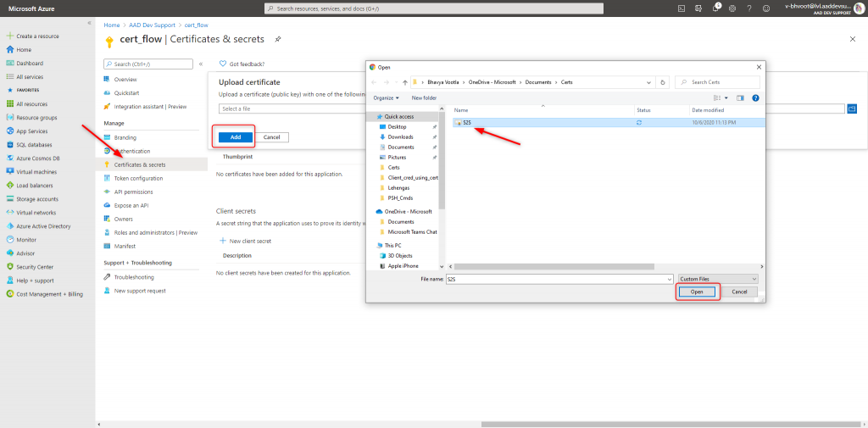Open SQL databases icon in sidebar

tap(10, 145)
